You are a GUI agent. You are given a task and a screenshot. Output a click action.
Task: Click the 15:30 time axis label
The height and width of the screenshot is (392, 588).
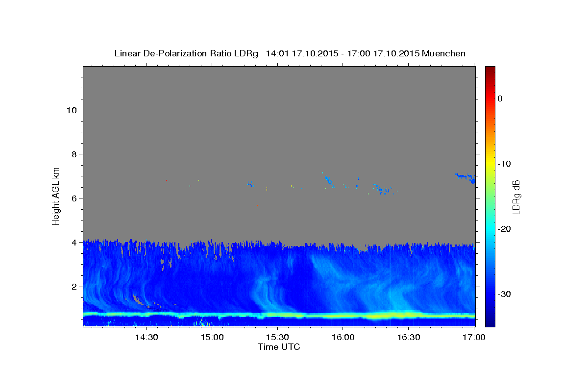(277, 337)
